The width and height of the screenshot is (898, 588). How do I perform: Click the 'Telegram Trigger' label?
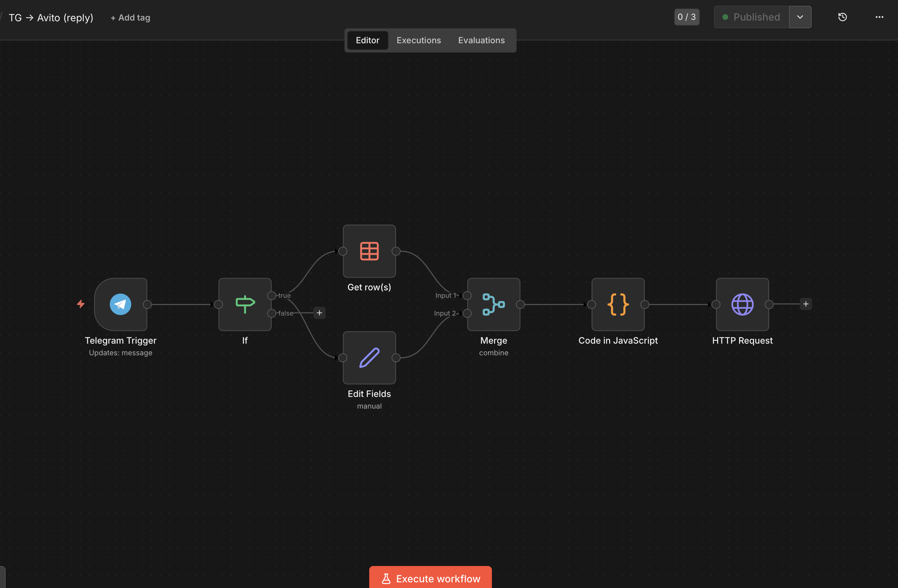click(120, 340)
